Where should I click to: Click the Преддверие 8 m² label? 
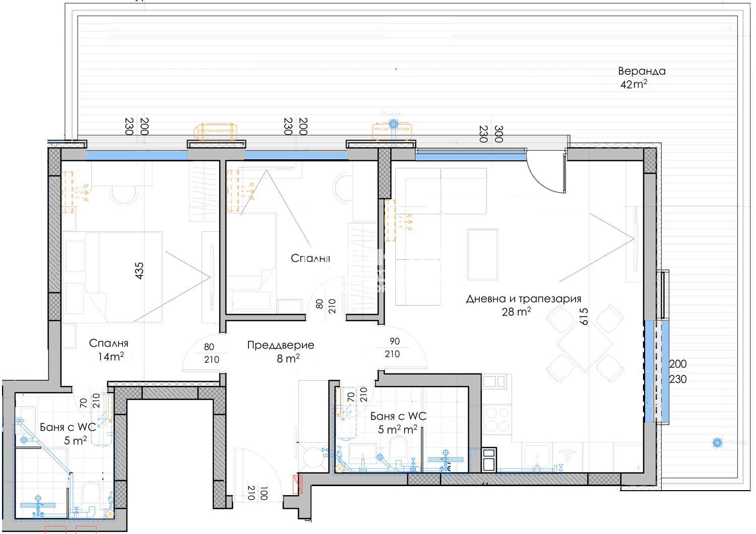click(x=281, y=351)
